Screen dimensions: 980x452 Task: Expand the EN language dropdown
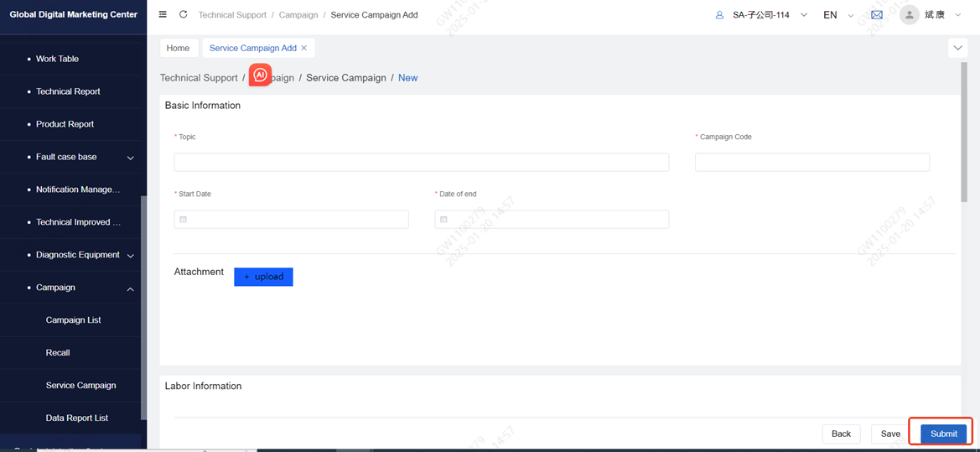pos(836,15)
